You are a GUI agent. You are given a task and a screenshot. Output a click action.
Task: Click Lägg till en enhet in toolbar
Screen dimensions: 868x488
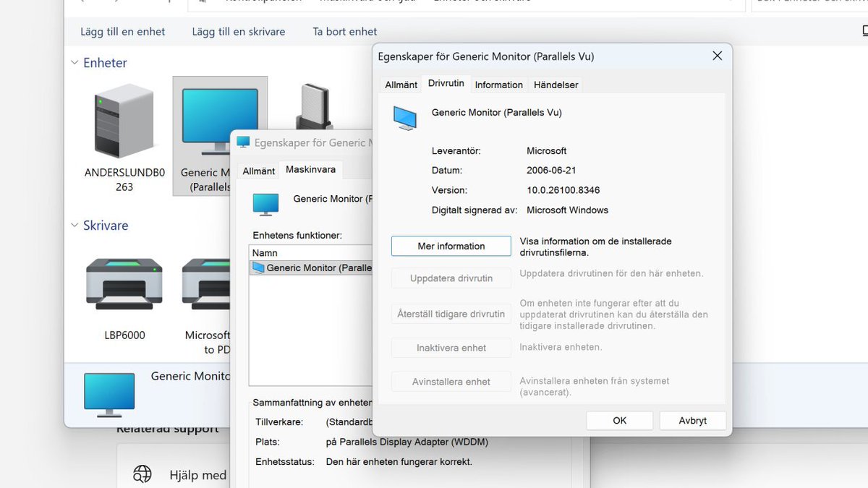point(123,31)
